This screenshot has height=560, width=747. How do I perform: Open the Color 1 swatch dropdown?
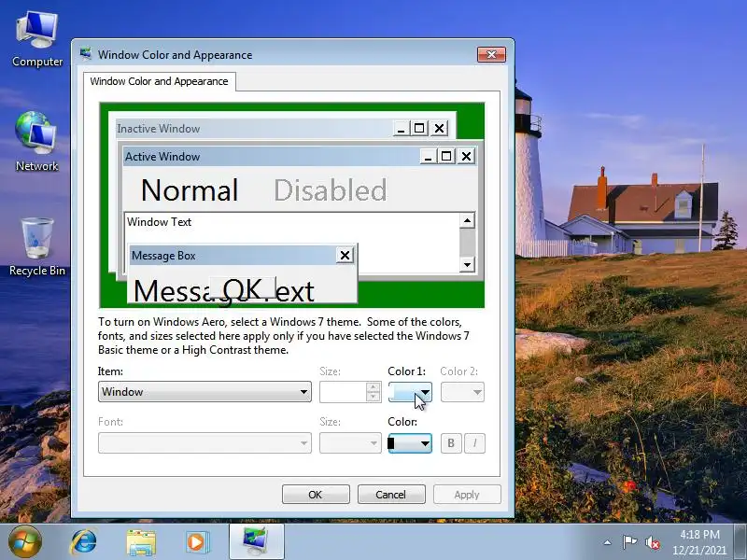point(410,392)
